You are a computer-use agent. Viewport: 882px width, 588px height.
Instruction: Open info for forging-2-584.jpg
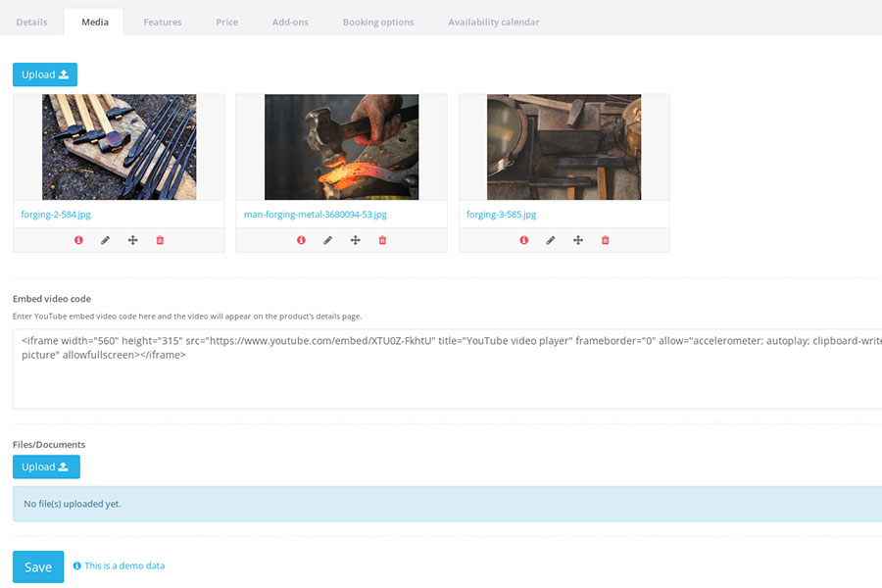click(78, 240)
